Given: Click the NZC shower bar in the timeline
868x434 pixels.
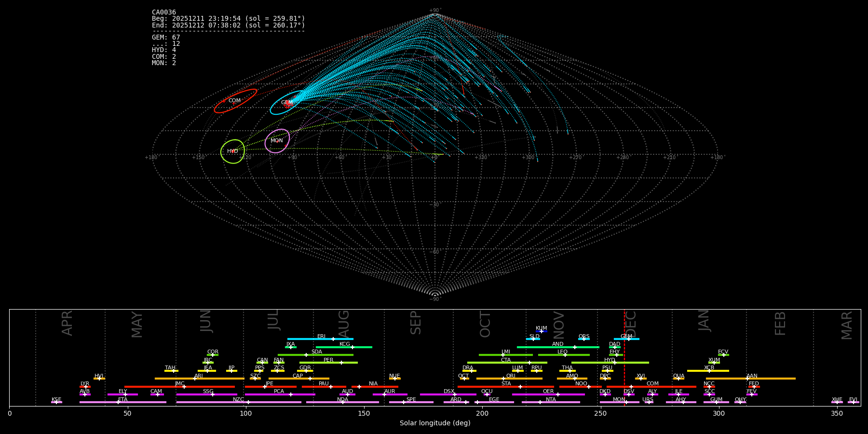Looking at the screenshot, I should 239,402.
